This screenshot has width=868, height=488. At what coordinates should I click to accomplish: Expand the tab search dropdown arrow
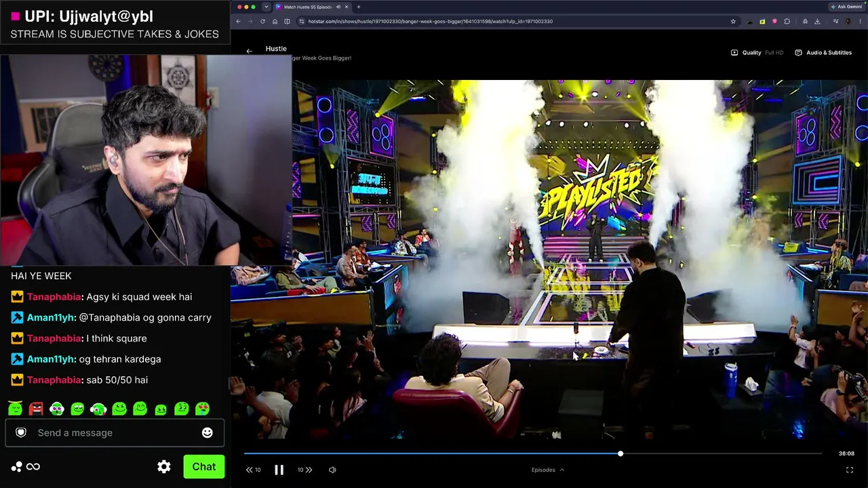[x=266, y=7]
